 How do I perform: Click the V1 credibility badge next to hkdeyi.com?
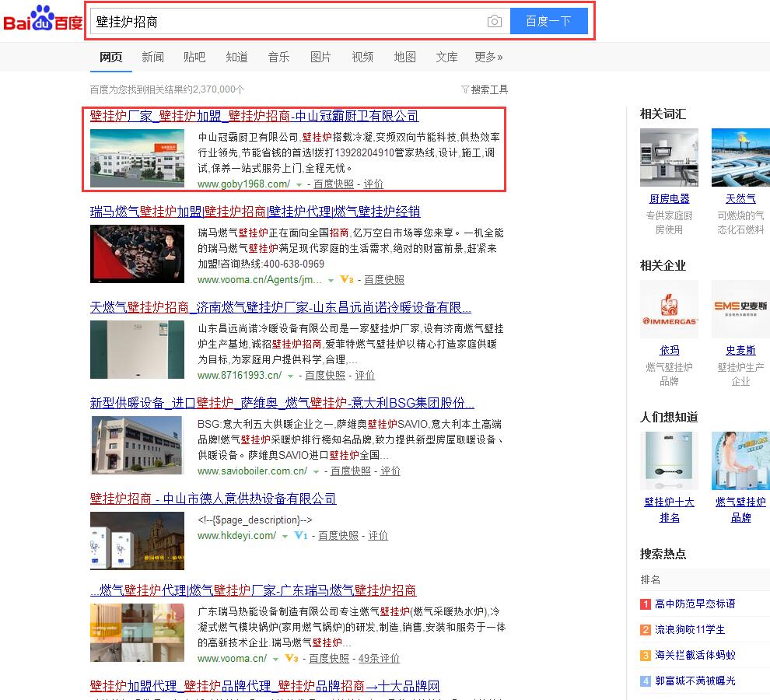coord(301,536)
